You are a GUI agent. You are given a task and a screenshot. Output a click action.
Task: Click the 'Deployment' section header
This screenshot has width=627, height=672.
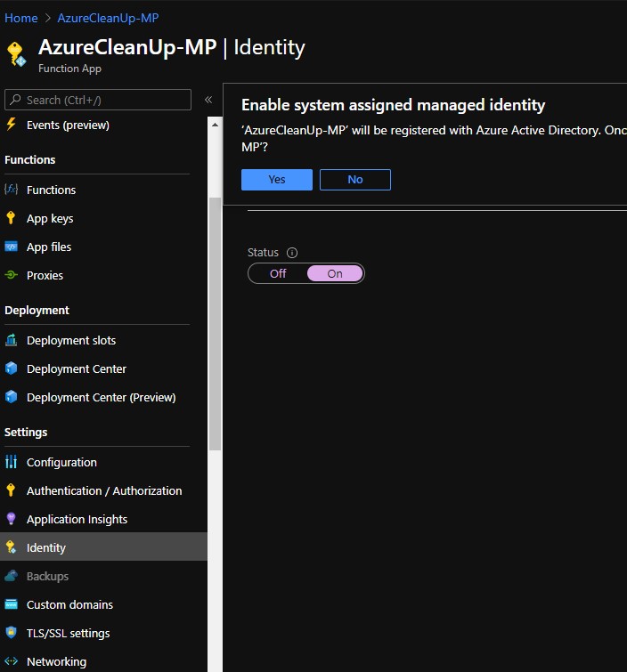coord(37,310)
